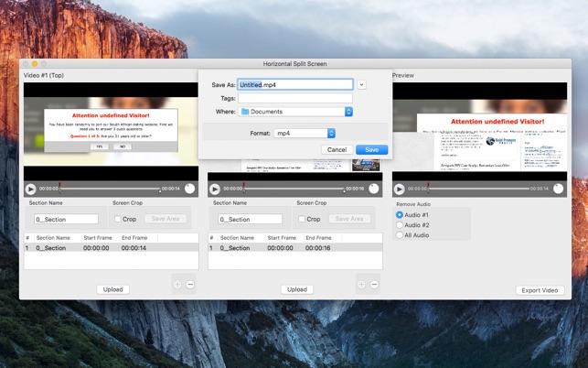Click round white knob in Preview player
Image resolution: width=588 pixels, height=368 pixels.
[x=557, y=189]
